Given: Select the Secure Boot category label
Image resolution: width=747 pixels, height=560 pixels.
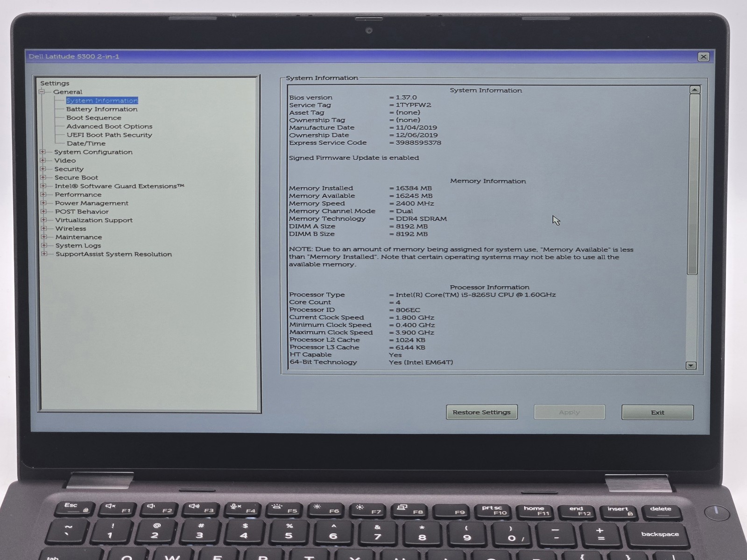Looking at the screenshot, I should click(77, 177).
